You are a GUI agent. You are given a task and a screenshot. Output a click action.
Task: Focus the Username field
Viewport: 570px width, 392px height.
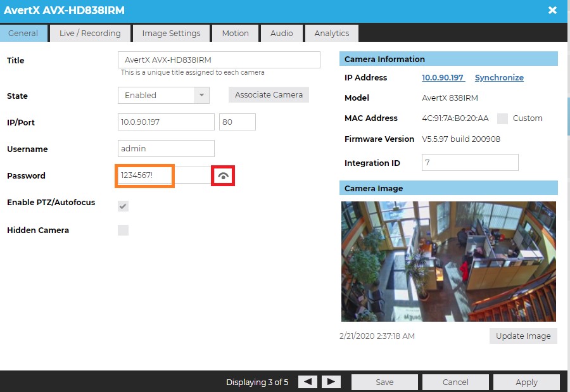[166, 148]
